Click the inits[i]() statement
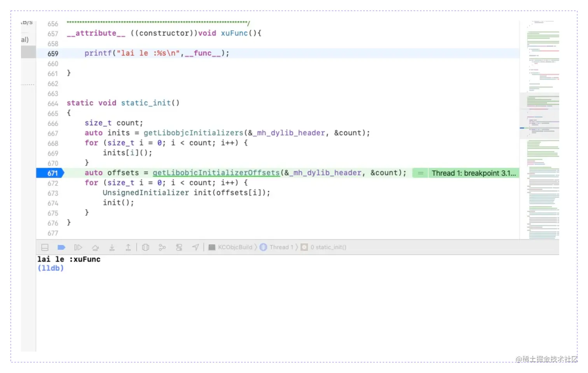 click(128, 153)
